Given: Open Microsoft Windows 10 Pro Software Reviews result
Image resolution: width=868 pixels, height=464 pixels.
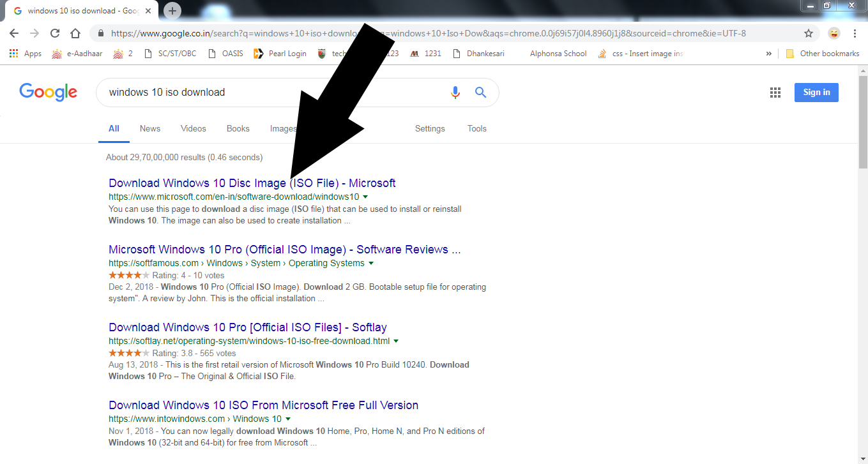Looking at the screenshot, I should (x=285, y=250).
